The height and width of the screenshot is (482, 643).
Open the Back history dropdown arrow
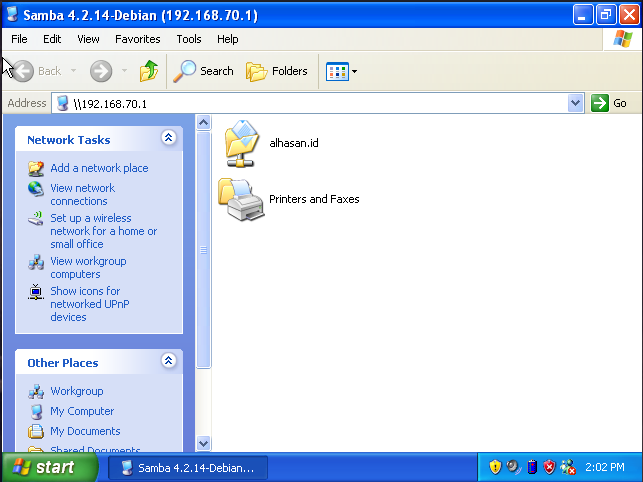pyautogui.click(x=73, y=71)
